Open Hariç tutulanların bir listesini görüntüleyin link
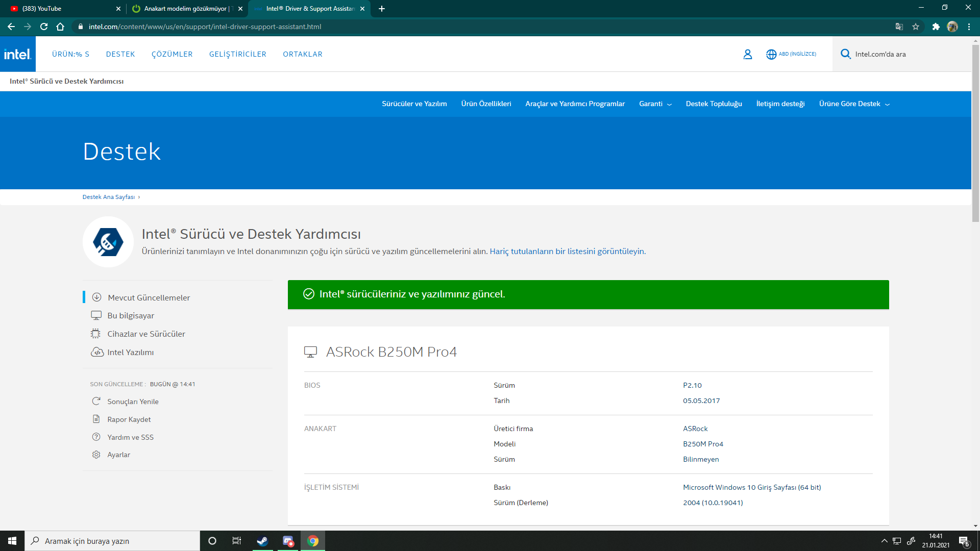The height and width of the screenshot is (551, 980). (x=568, y=251)
